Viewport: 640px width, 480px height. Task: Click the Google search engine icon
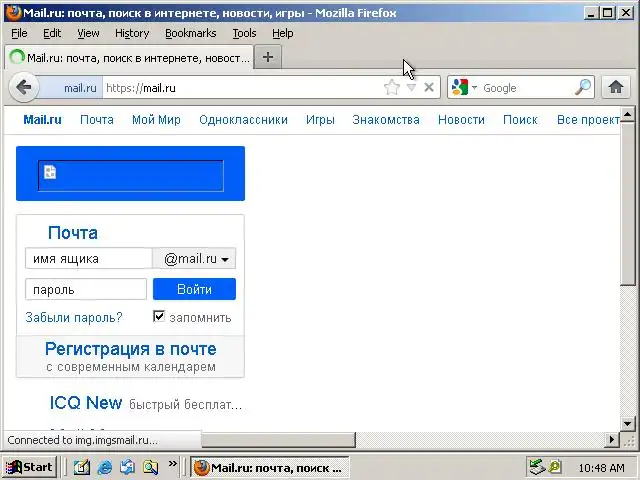(460, 87)
